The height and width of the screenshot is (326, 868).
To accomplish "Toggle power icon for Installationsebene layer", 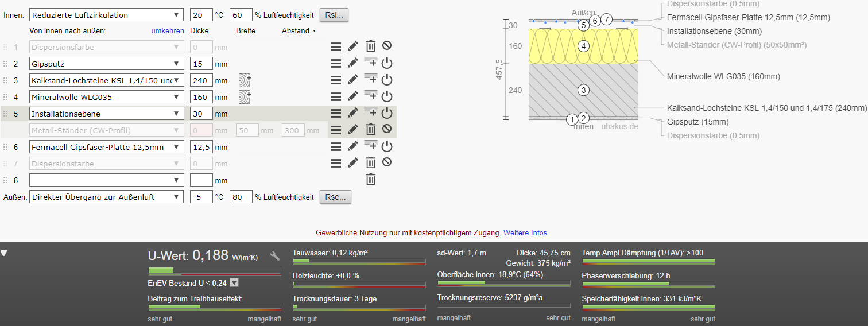I will coord(387,113).
